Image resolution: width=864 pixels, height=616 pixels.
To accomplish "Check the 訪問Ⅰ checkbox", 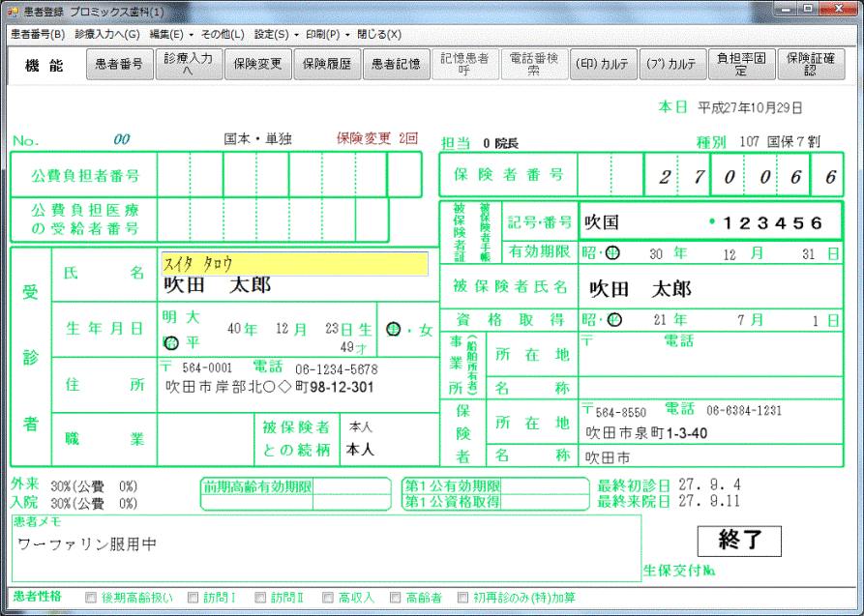I will point(193,598).
